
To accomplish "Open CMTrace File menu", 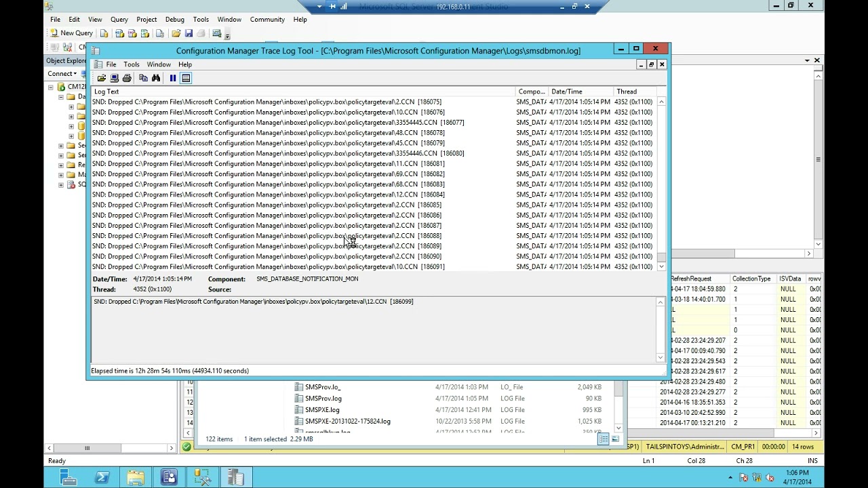I will 111,64.
